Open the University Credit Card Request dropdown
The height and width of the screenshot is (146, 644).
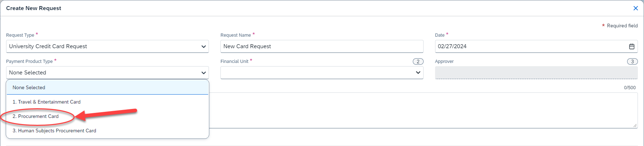click(x=101, y=46)
